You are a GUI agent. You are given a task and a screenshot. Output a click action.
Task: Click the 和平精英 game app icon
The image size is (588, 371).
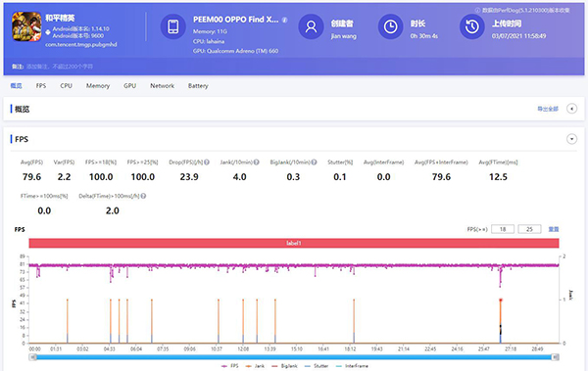coord(26,26)
